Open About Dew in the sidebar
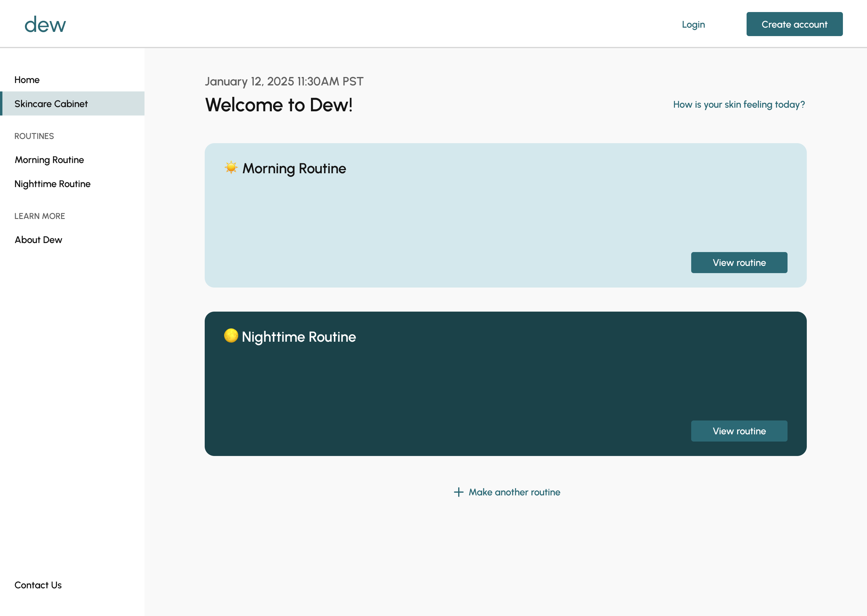Screen dimensions: 867x616 [38, 240]
